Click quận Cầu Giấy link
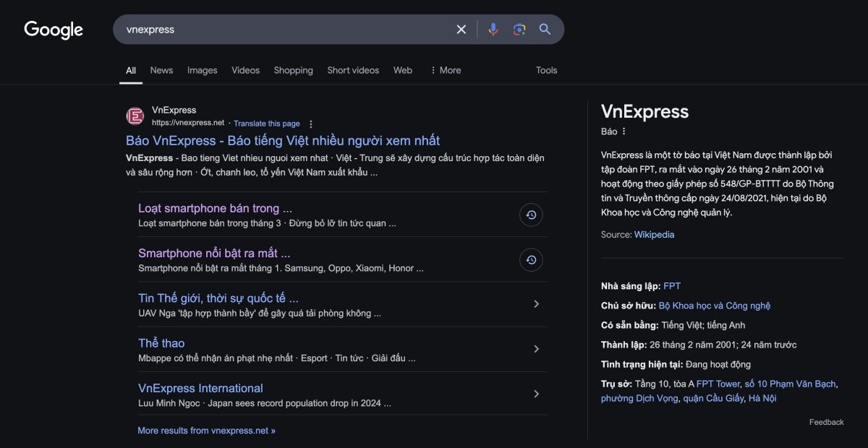This screenshot has width=868, height=448. [713, 398]
